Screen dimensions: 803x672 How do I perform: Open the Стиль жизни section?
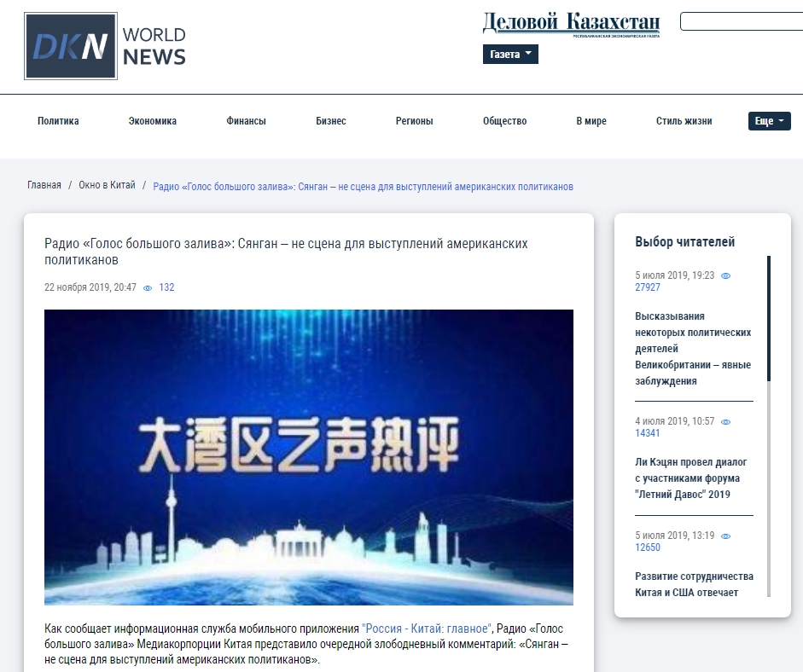click(684, 121)
